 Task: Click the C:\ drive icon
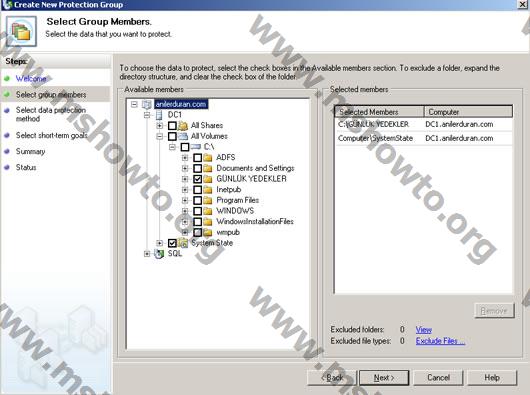coord(196,147)
